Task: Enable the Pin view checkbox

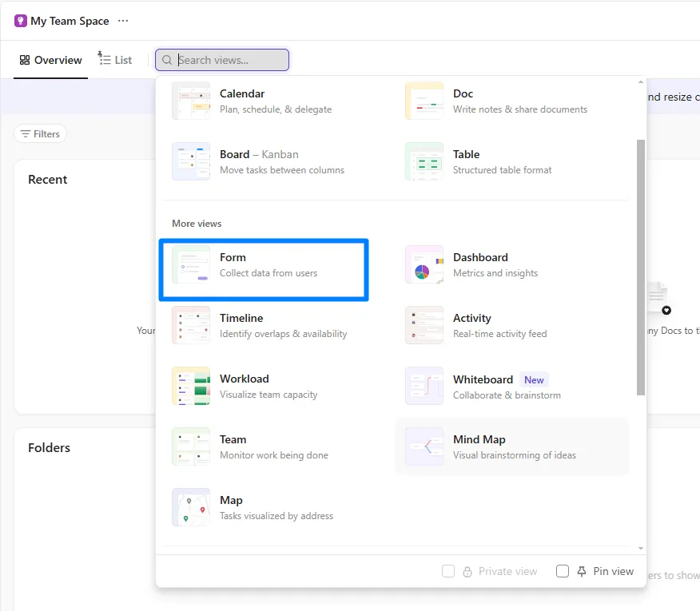Action: [x=563, y=571]
